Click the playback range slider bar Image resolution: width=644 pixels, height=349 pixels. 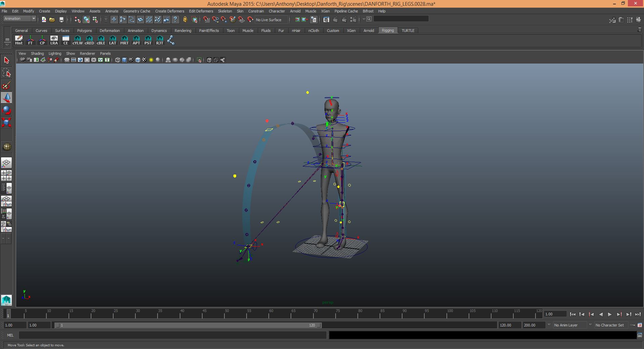click(x=188, y=325)
